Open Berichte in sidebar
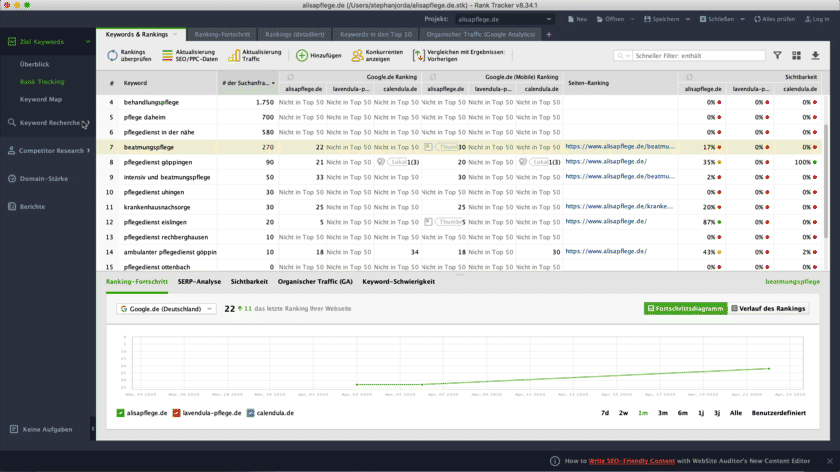The image size is (840, 472). 32,206
